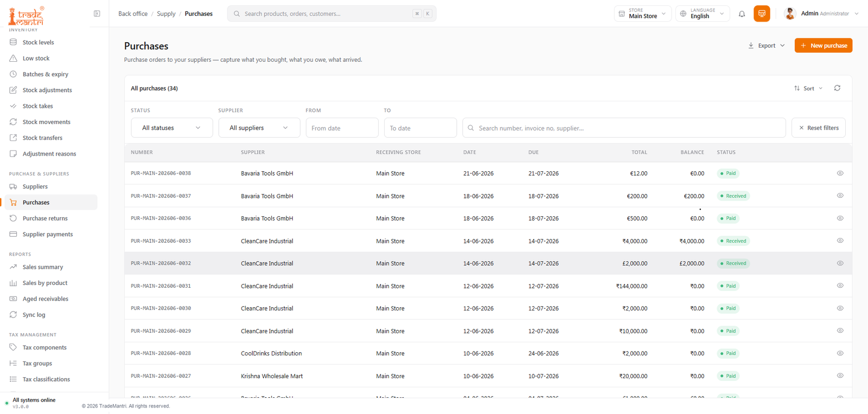View purchase PUR-MAIN-202606-0037 eye icon
The width and height of the screenshot is (868, 414).
click(840, 196)
